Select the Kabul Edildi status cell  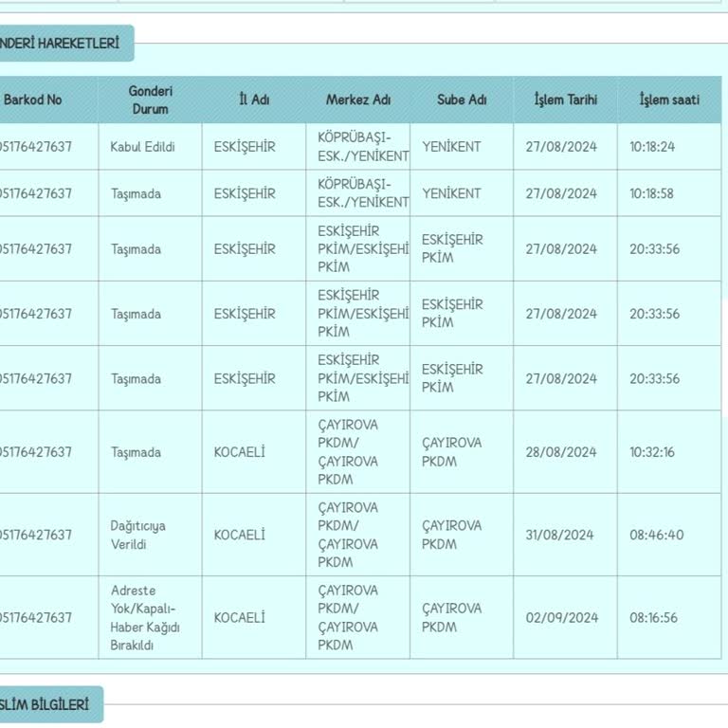pos(150,147)
